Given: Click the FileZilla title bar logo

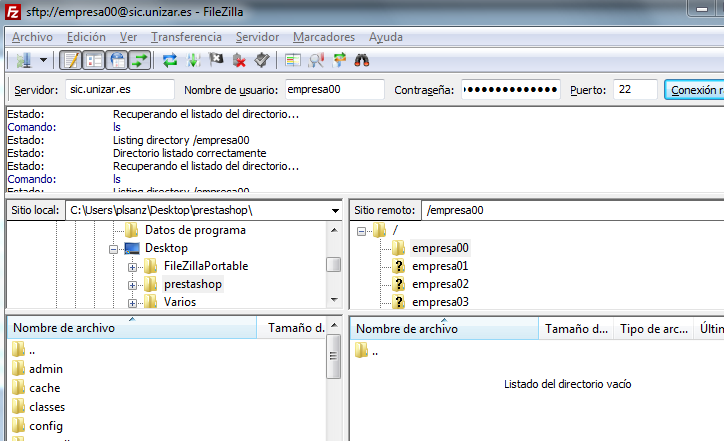Looking at the screenshot, I should [x=12, y=12].
